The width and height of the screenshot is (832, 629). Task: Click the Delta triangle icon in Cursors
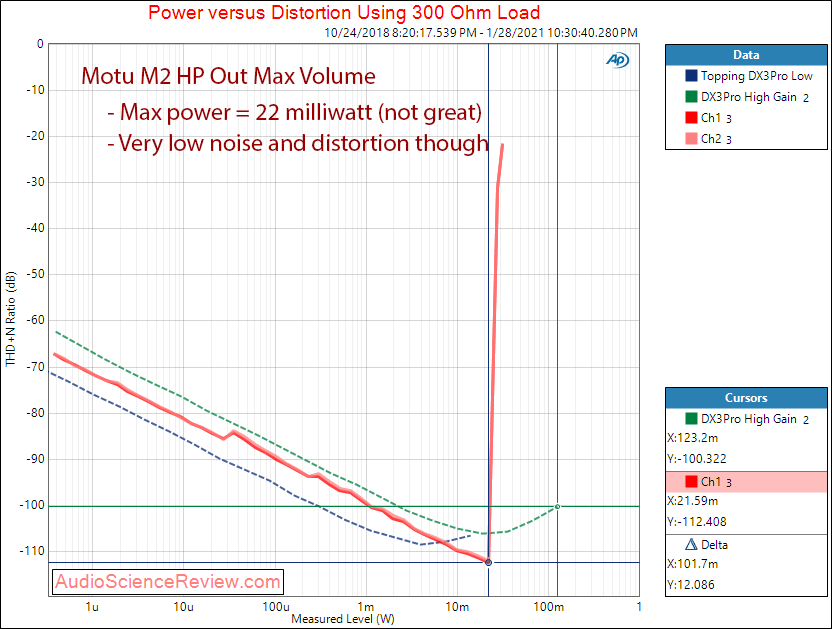(x=691, y=544)
